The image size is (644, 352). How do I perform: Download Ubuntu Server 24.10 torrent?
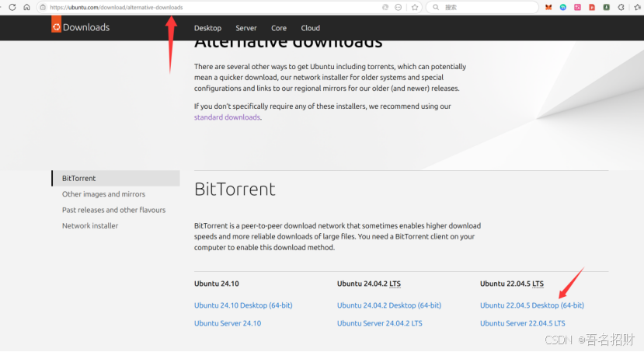tap(228, 323)
